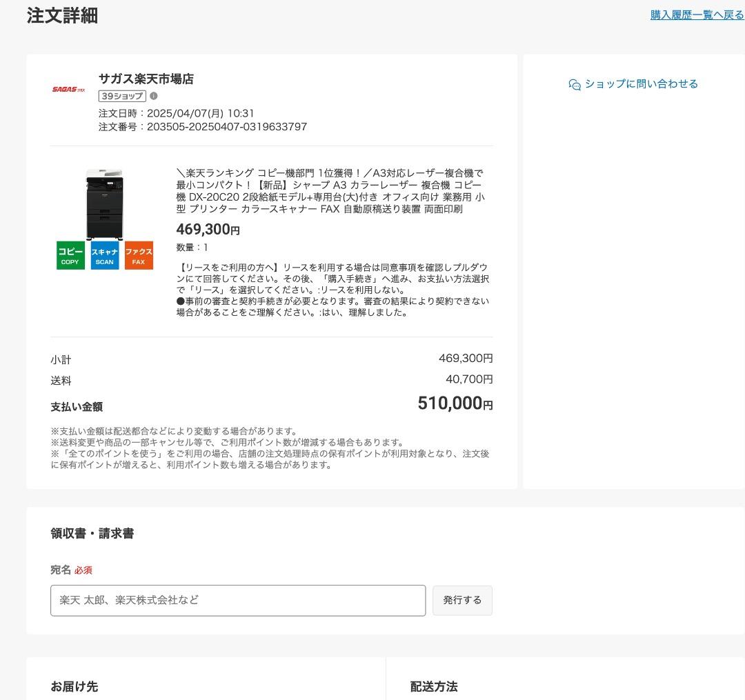Focus the 宛名 recipient name field
The height and width of the screenshot is (700, 745).
(x=238, y=600)
